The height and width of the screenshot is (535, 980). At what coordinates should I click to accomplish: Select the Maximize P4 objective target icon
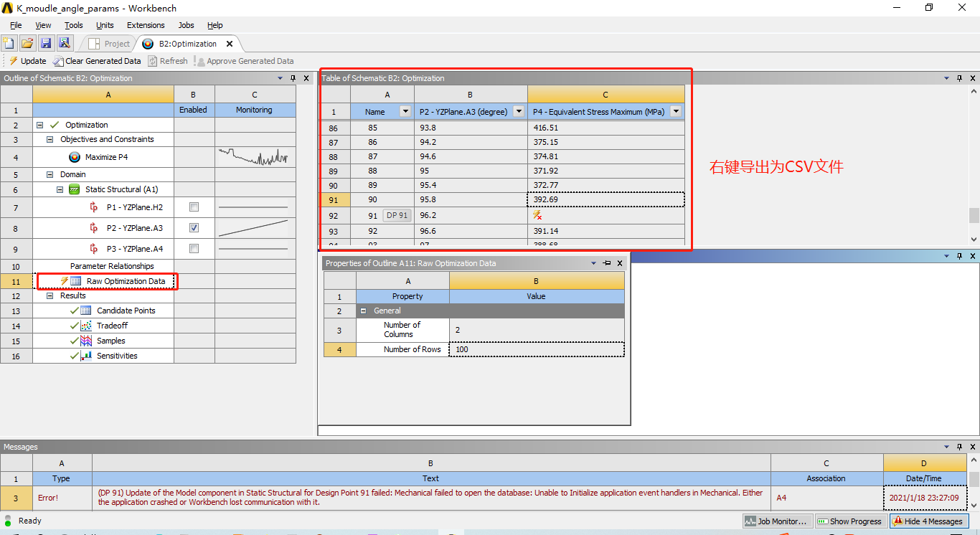point(75,157)
